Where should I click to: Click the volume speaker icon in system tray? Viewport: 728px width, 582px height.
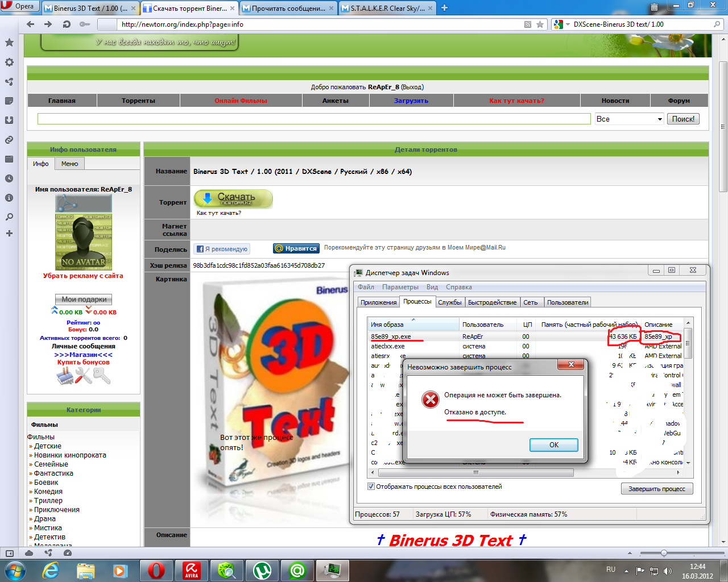667,571
